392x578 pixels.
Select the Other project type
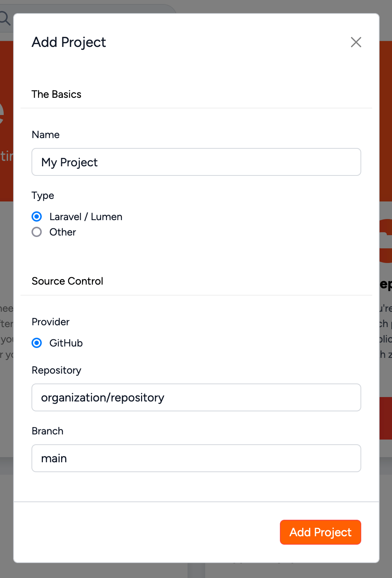point(37,232)
